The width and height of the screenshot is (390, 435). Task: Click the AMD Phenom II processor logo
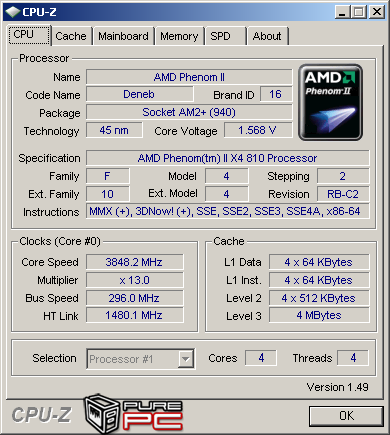[x=330, y=102]
